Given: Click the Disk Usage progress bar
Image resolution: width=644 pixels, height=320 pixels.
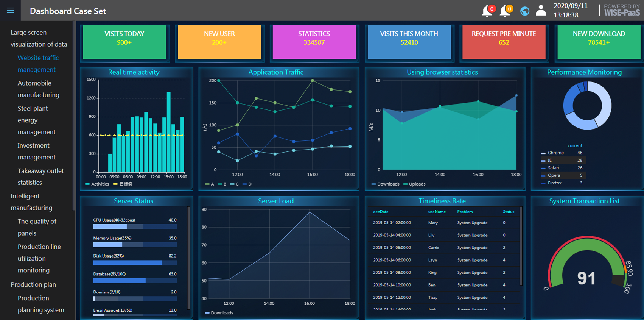Looking at the screenshot, I should (x=135, y=263).
